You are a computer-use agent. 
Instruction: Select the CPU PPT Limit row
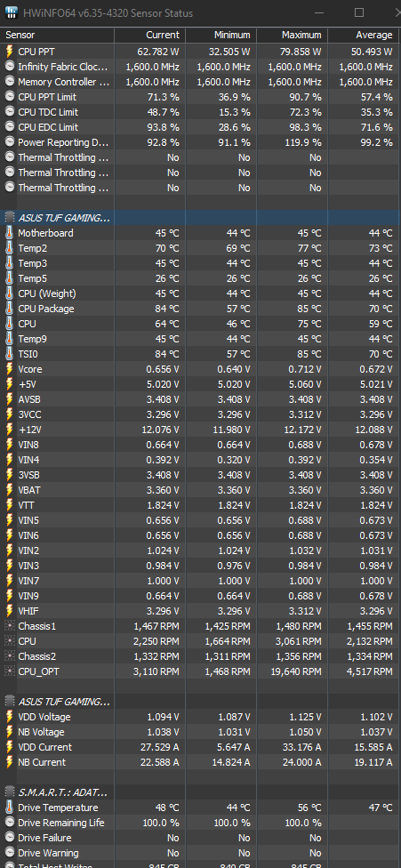tap(200, 97)
